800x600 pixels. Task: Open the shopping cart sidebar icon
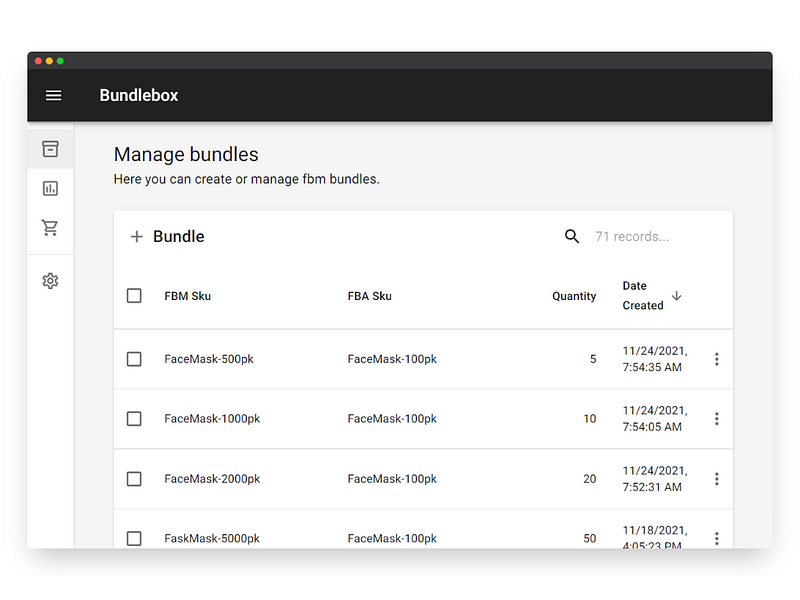click(50, 228)
